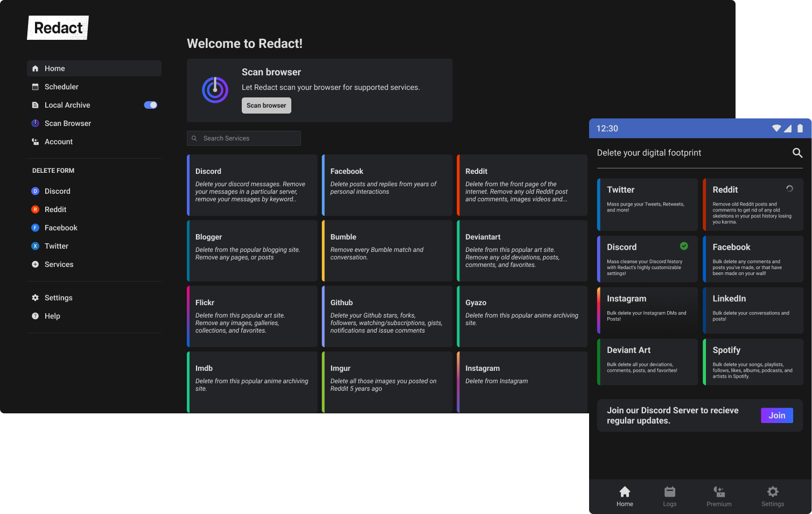Screen dimensions: 812x514
Task: Select Discord under Delete Form
Action: pos(57,191)
